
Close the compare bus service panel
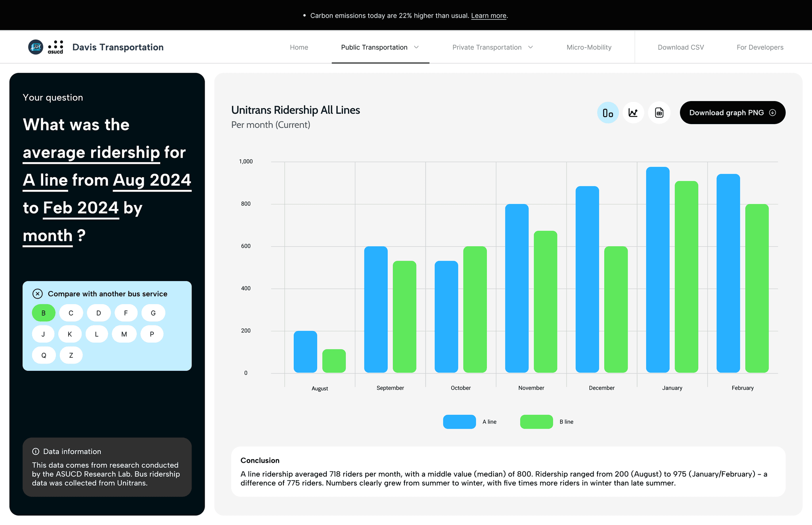point(37,294)
